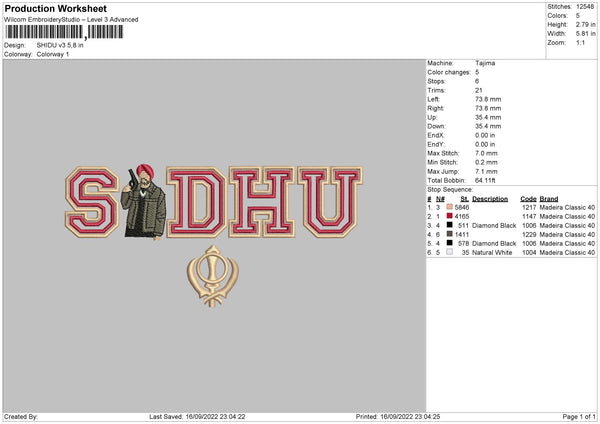
Task: Pick the red swatch for 4165 stitches
Action: point(450,216)
